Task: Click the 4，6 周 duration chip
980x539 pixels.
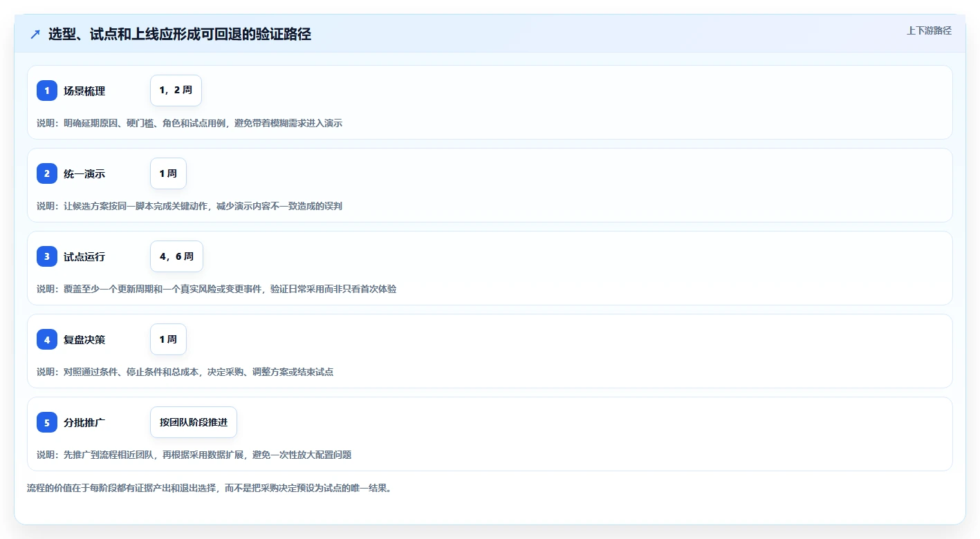Action: pyautogui.click(x=176, y=256)
